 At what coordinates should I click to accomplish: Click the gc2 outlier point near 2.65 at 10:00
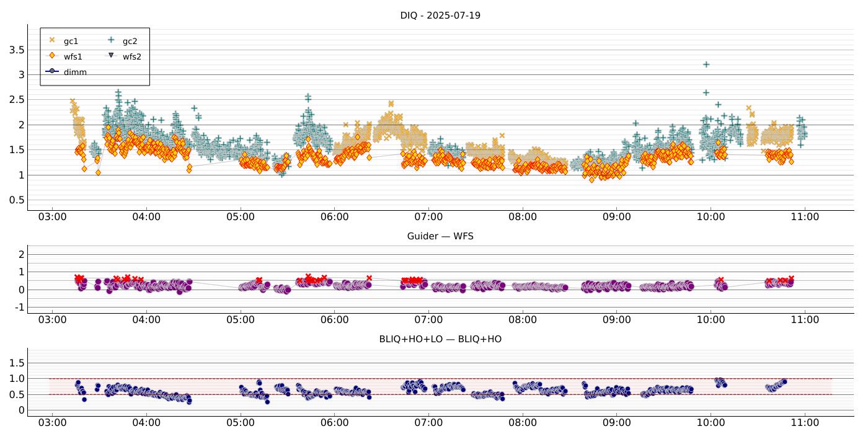706,92
